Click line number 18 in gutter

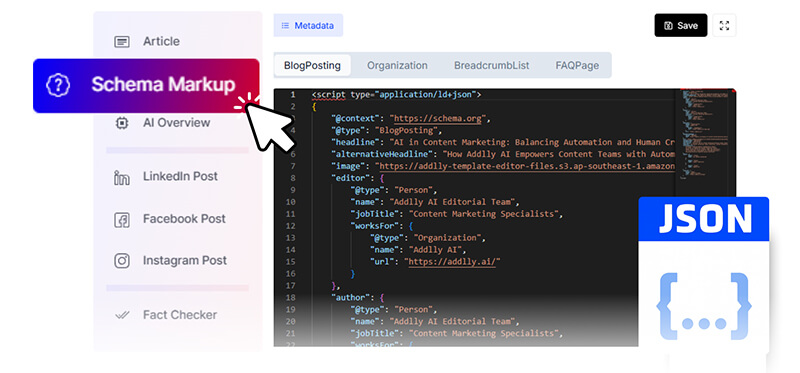point(290,297)
